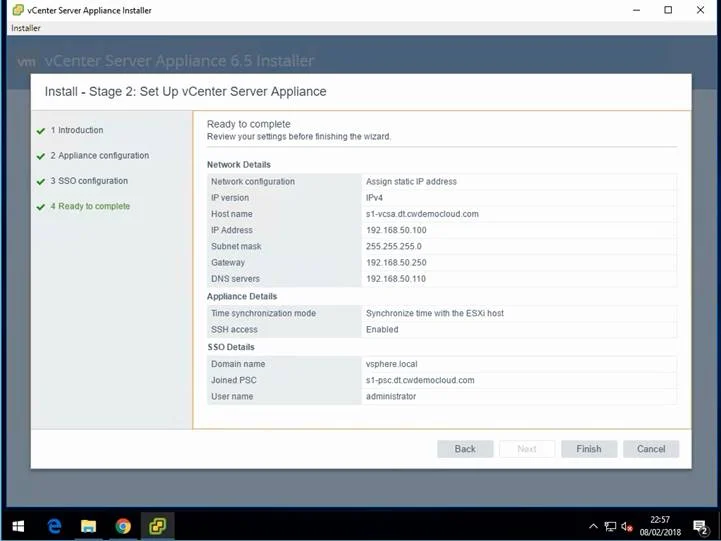Maximize the installer window
721x541 pixels.
coord(668,10)
